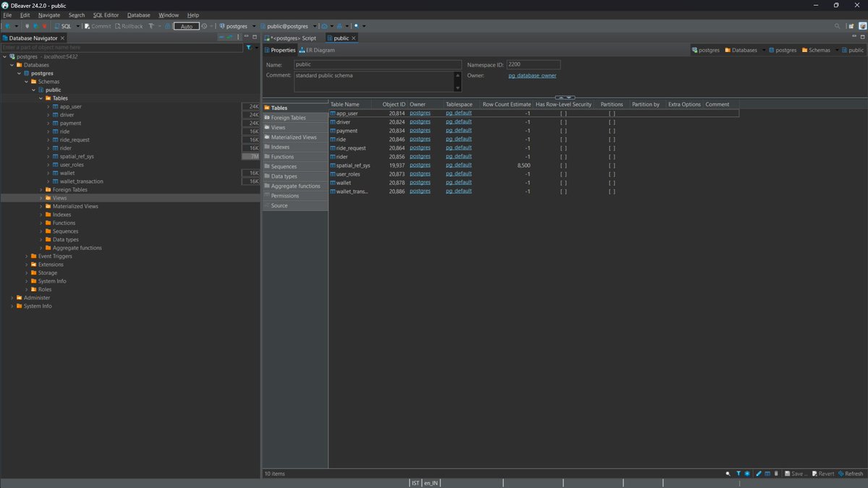Viewport: 868px width, 488px height.
Task: Open the File menu
Action: [7, 14]
